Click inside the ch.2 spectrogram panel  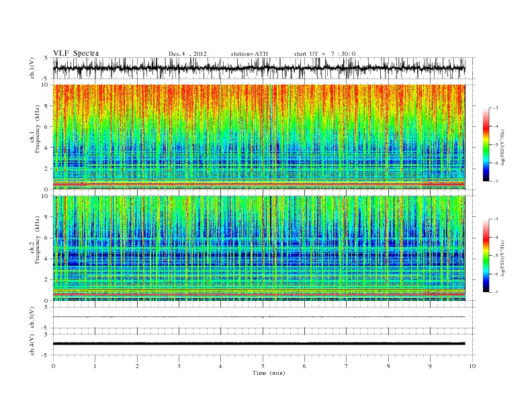pos(259,248)
